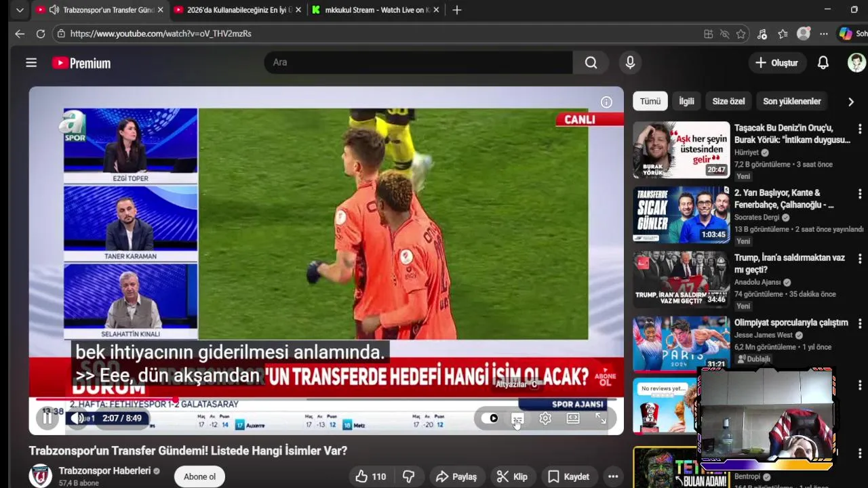Open options menu for the Taşacak Bu Deniz video
868x488 pixels.
coord(860,129)
